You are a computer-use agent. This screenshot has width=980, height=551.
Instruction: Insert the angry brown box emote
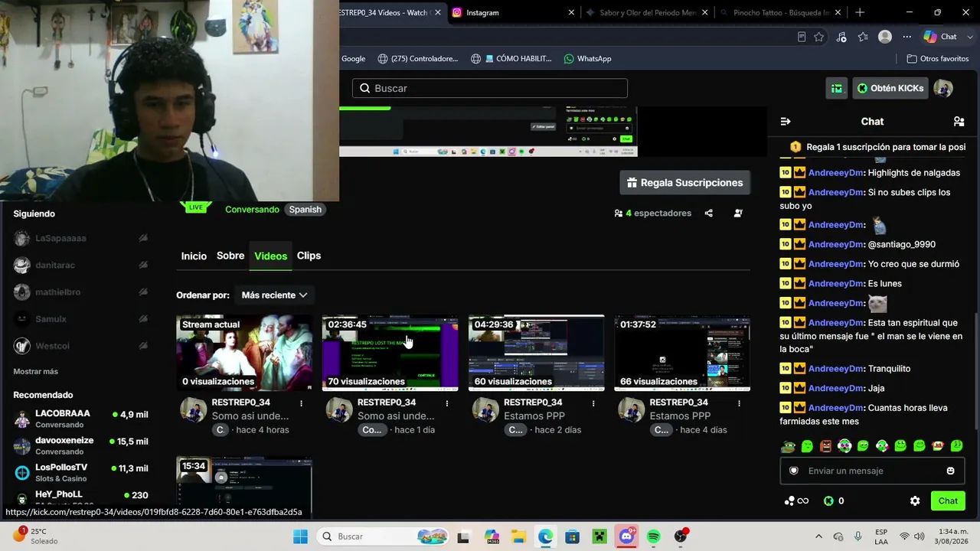click(825, 446)
